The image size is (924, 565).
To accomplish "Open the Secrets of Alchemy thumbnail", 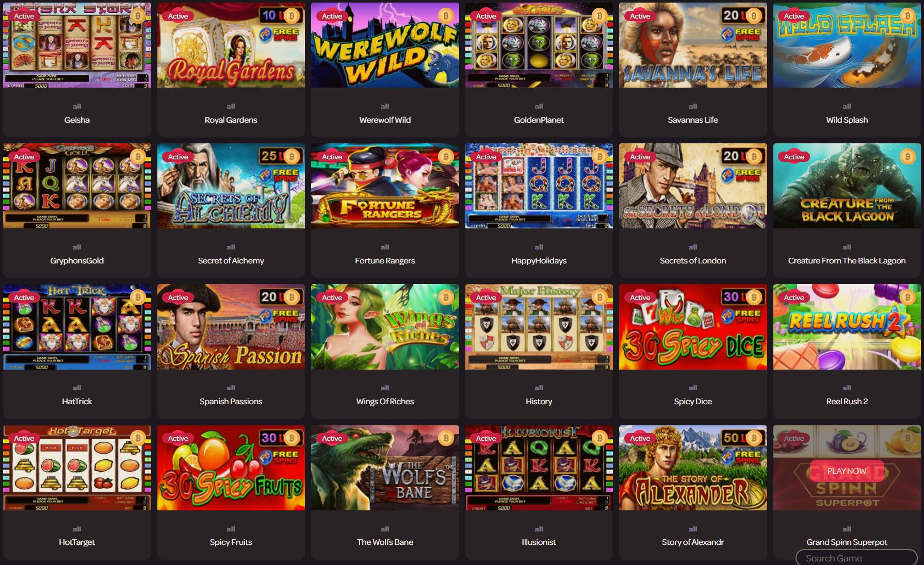I will (x=231, y=186).
